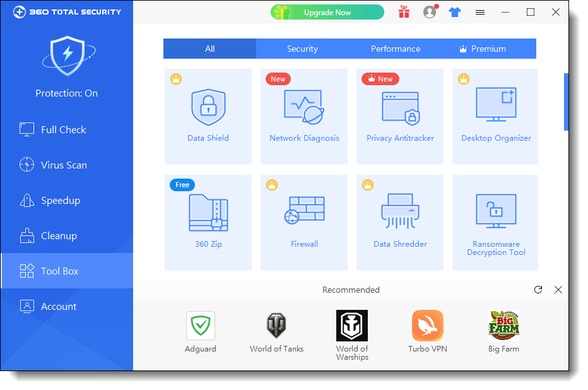588x390 pixels.
Task: Go to Full Check in sidebar
Action: click(67, 130)
